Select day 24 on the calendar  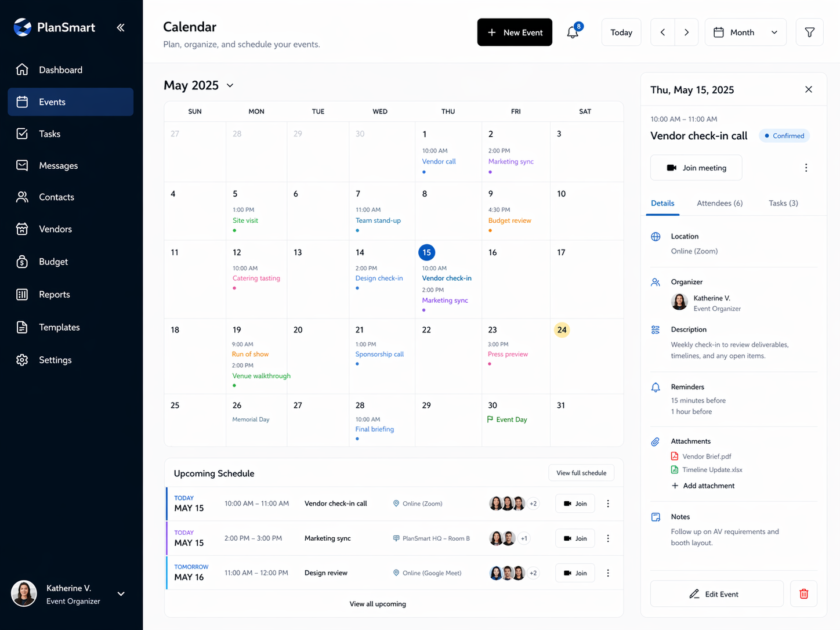[561, 330]
